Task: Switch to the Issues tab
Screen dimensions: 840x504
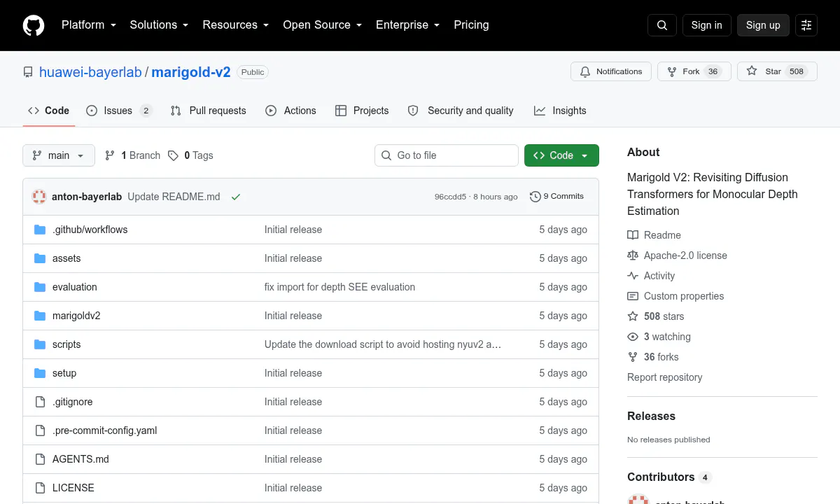Action: [x=119, y=111]
